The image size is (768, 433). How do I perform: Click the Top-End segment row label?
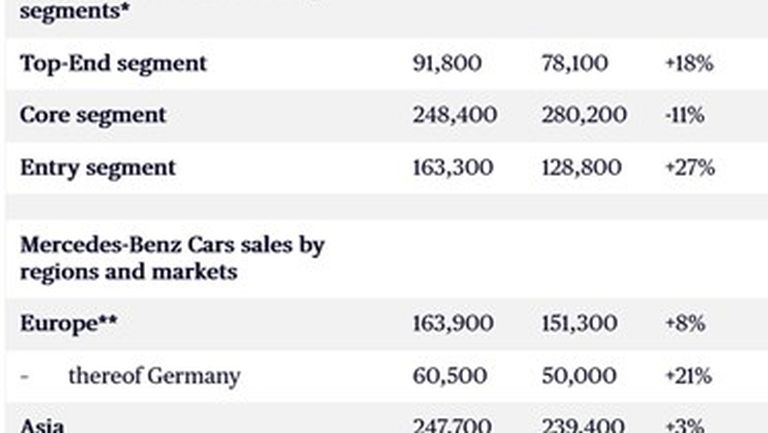pos(113,63)
